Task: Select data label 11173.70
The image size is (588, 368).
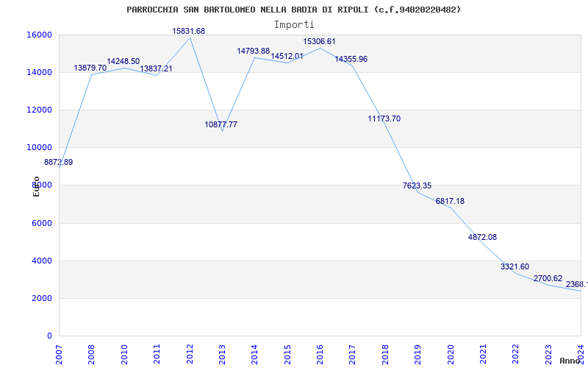Action: [x=384, y=118]
